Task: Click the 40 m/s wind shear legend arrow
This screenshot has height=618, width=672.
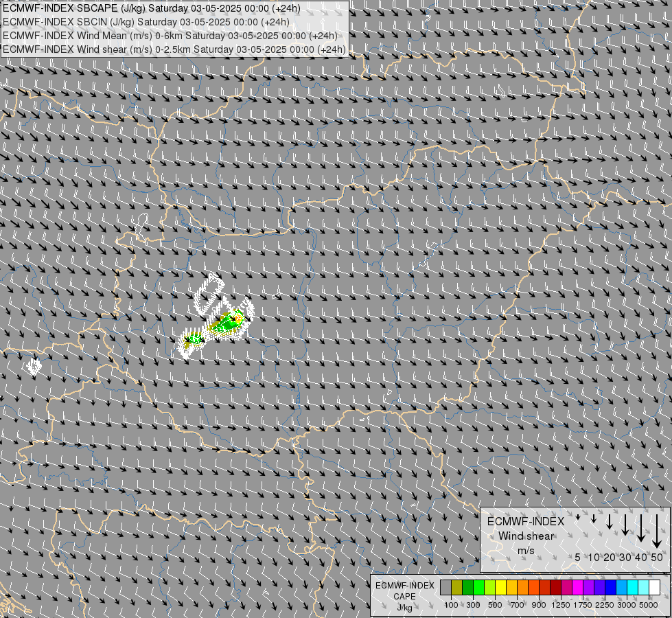Action: 641,528
